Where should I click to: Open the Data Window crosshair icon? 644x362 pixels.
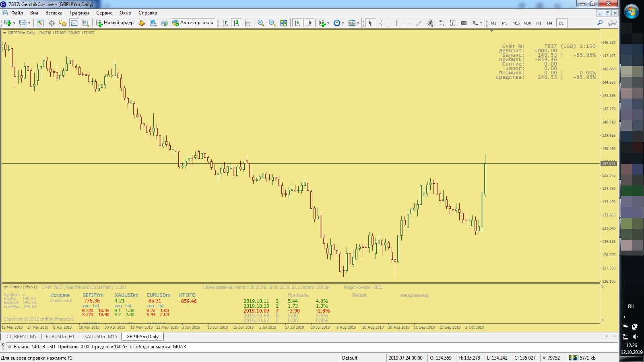point(52,23)
